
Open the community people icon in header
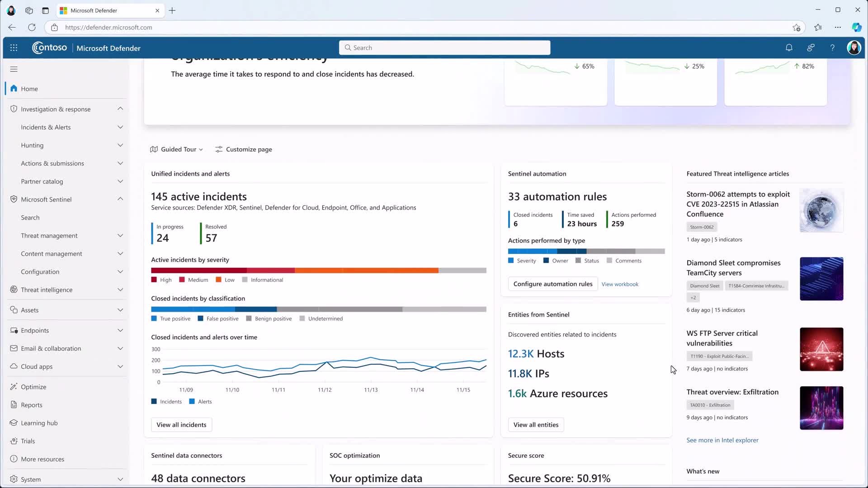(x=811, y=48)
